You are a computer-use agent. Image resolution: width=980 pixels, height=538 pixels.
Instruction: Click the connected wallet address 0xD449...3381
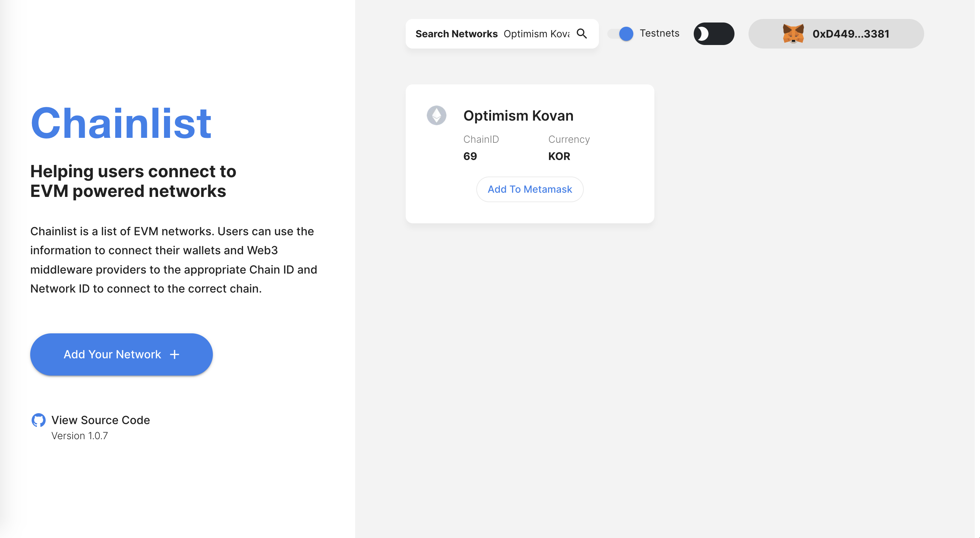point(851,34)
